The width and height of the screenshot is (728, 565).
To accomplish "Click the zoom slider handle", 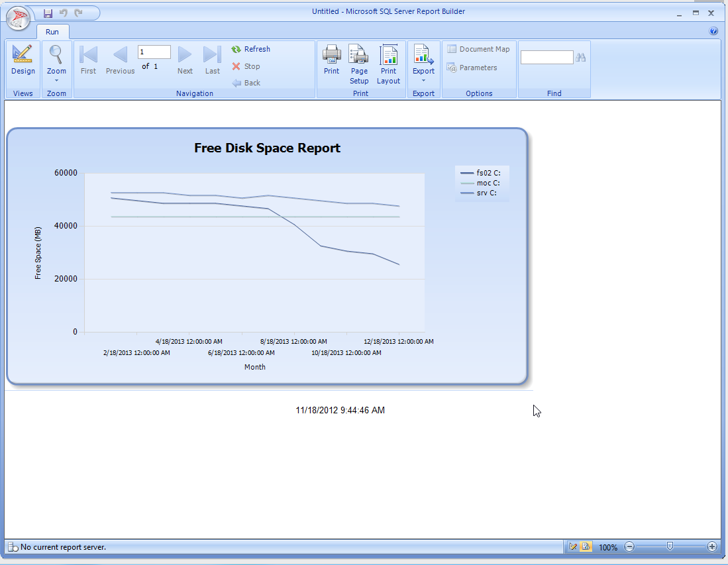I will point(670,546).
